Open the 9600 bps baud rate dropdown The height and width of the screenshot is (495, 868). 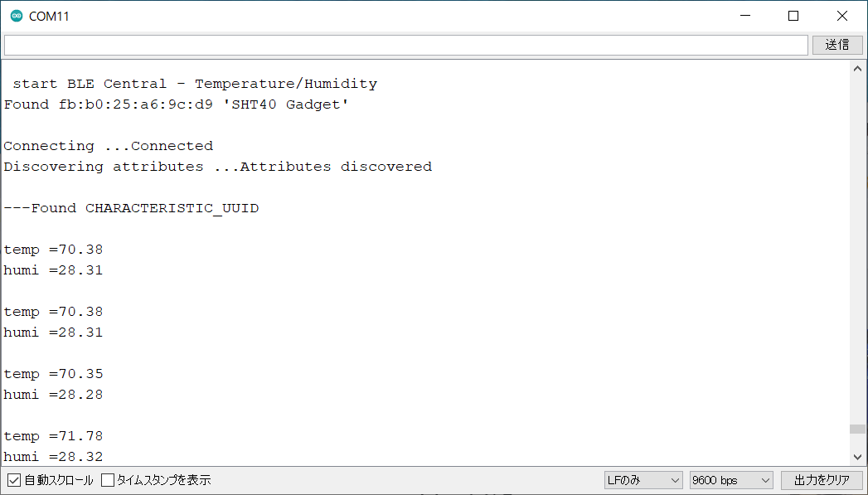pos(730,480)
